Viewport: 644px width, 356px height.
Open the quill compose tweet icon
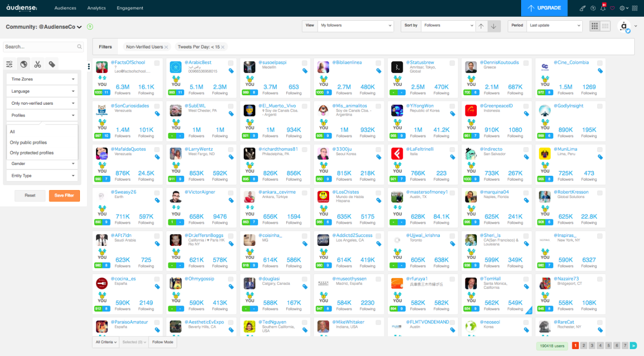tap(582, 8)
